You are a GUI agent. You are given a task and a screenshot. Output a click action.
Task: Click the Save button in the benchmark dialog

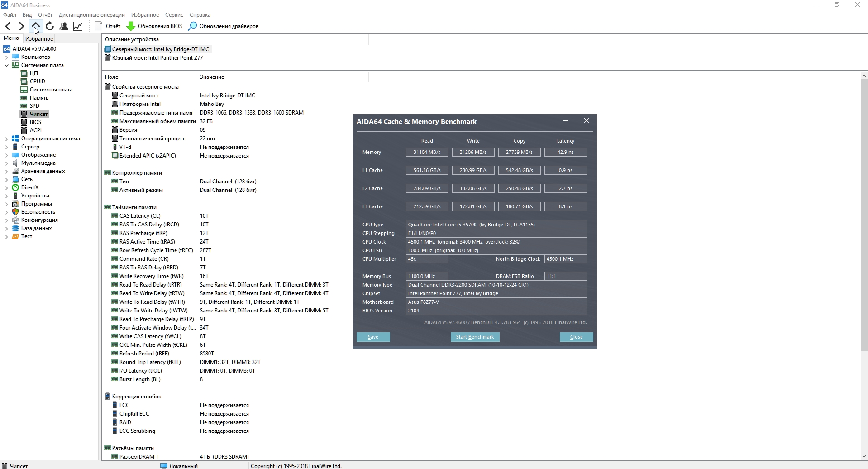373,337
